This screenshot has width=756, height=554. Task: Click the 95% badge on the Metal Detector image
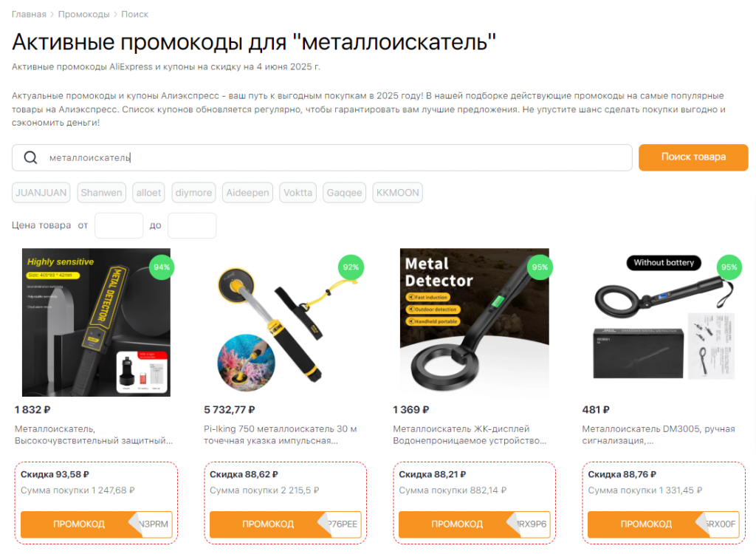tap(540, 267)
